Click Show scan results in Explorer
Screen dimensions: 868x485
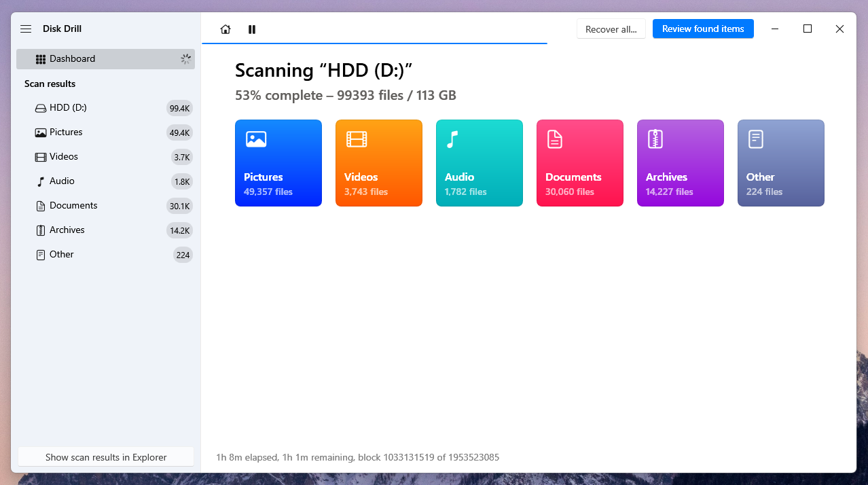click(106, 457)
